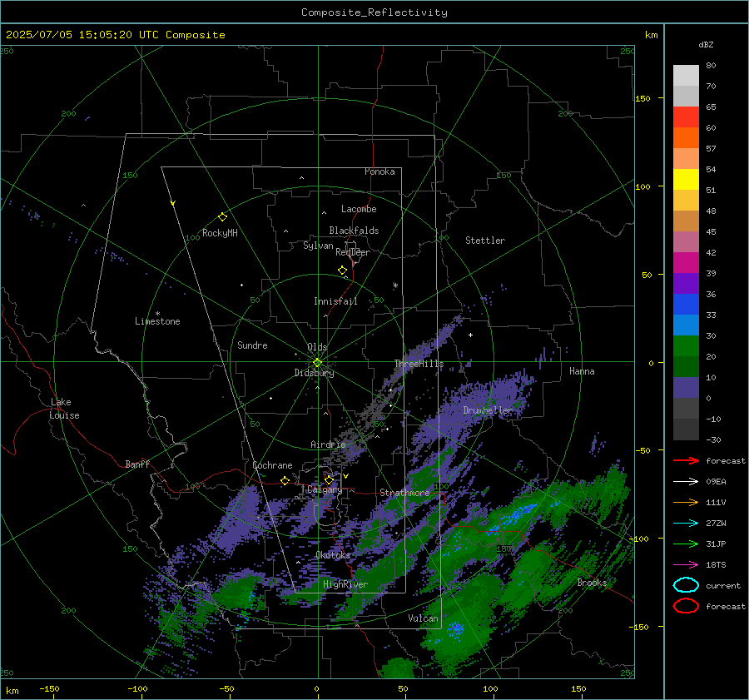
Task: Select the 51 dBZ yellow color swatch
Action: tap(686, 179)
